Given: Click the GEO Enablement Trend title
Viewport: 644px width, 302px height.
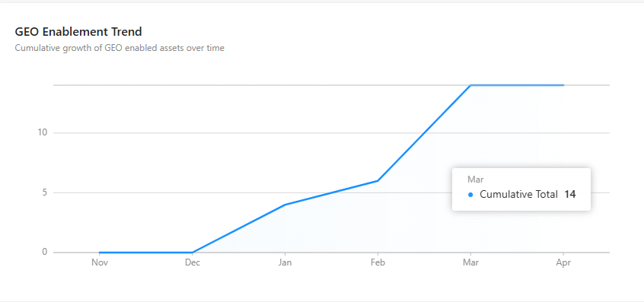Looking at the screenshot, I should [78, 32].
